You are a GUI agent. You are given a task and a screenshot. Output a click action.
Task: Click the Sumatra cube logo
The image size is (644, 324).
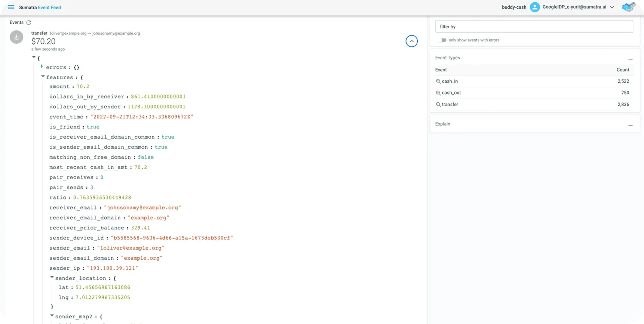click(628, 7)
